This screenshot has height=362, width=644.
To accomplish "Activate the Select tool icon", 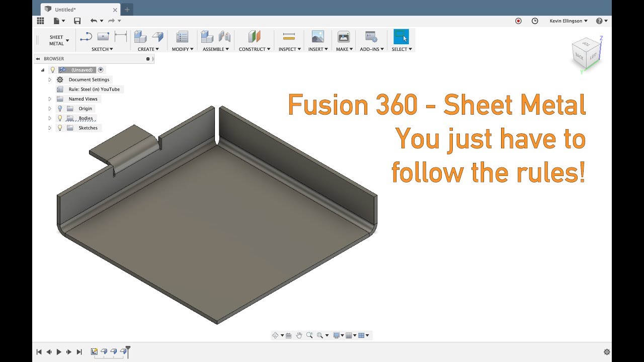I will (x=401, y=37).
